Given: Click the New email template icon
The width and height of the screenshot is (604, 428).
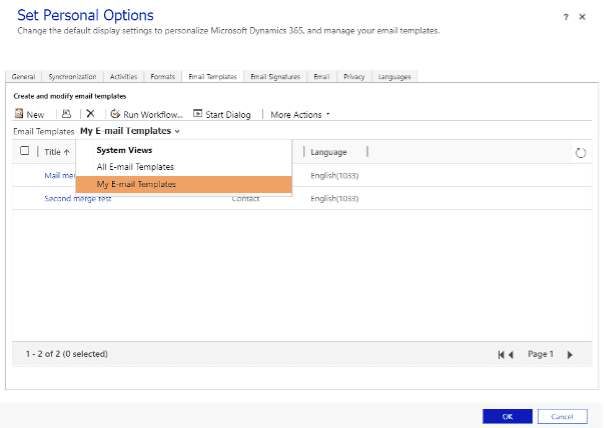Looking at the screenshot, I should (19, 114).
